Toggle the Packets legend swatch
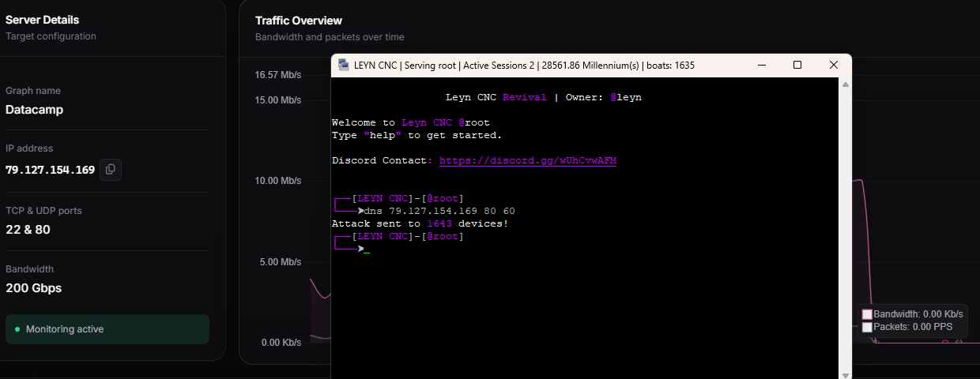Image resolution: width=980 pixels, height=379 pixels. 867,327
